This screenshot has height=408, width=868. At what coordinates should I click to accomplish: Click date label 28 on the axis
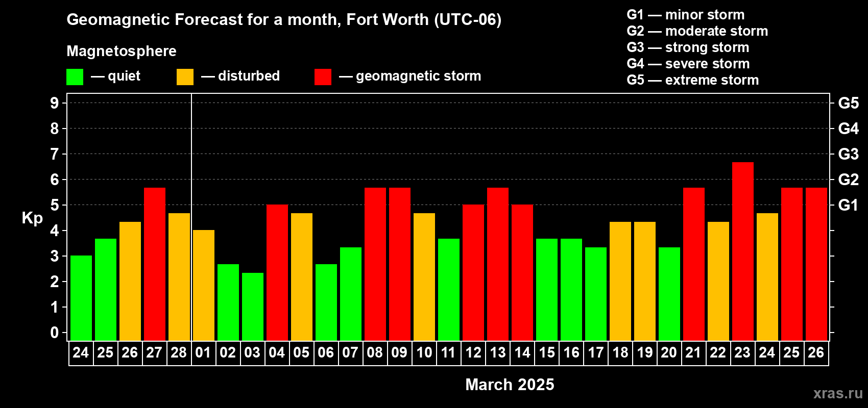(x=179, y=353)
